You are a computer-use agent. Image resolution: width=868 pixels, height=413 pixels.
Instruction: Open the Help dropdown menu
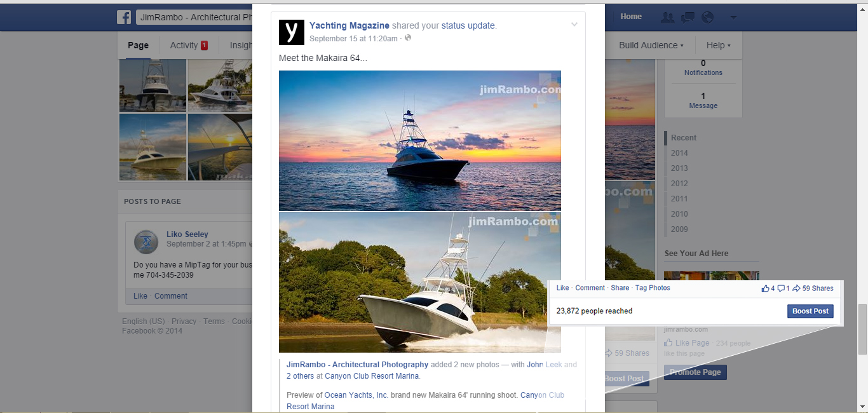[x=719, y=45]
